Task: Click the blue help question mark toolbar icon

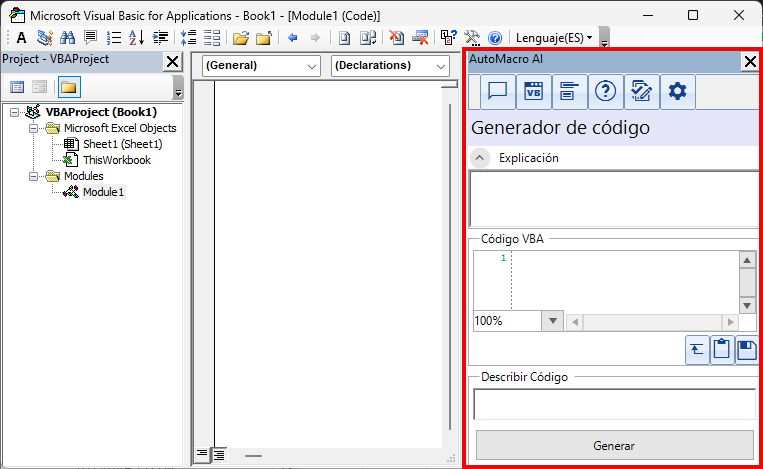Action: pyautogui.click(x=495, y=37)
